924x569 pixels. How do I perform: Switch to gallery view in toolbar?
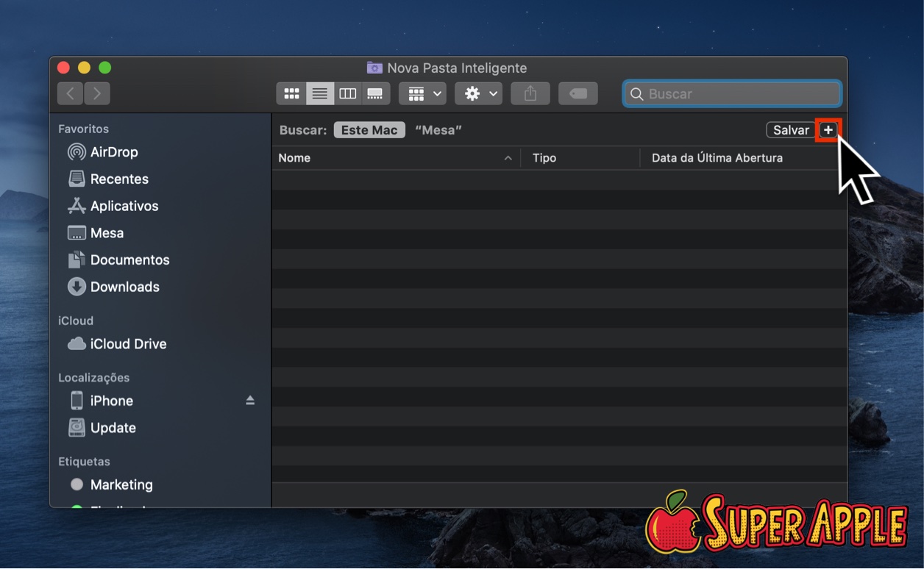tap(375, 94)
